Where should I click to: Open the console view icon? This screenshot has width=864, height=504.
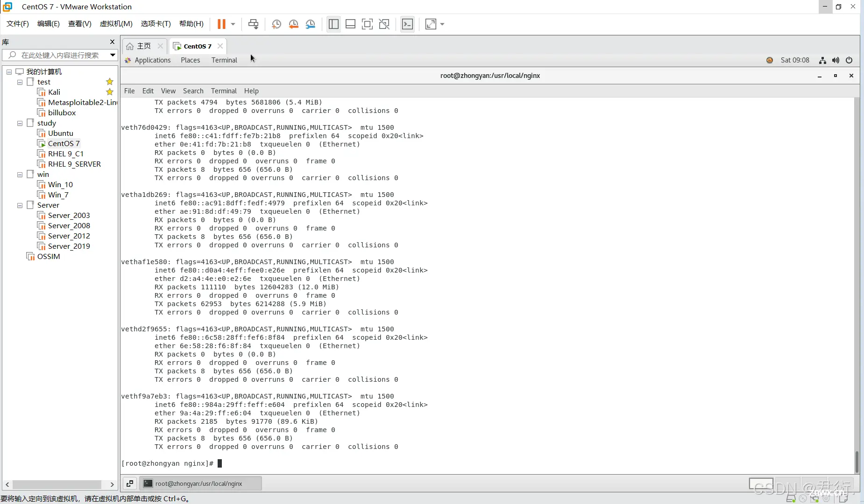[408, 24]
